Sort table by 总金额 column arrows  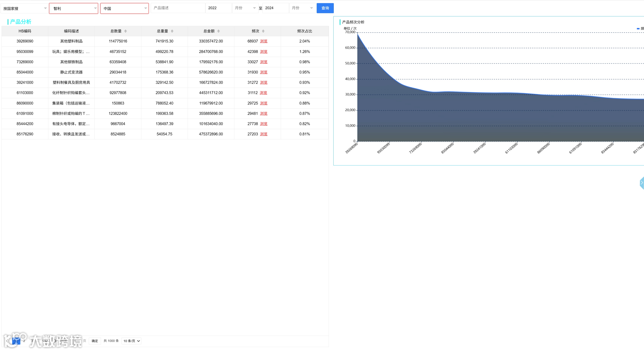(x=219, y=31)
